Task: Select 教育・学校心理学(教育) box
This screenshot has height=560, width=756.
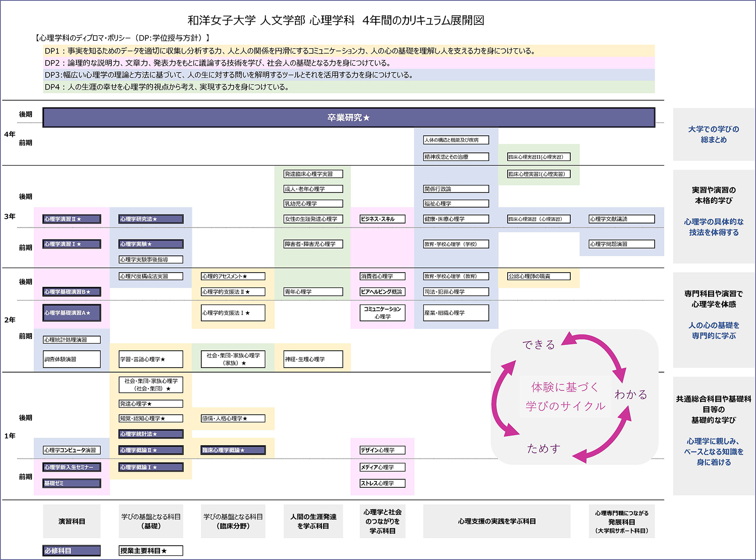Action: (x=456, y=276)
